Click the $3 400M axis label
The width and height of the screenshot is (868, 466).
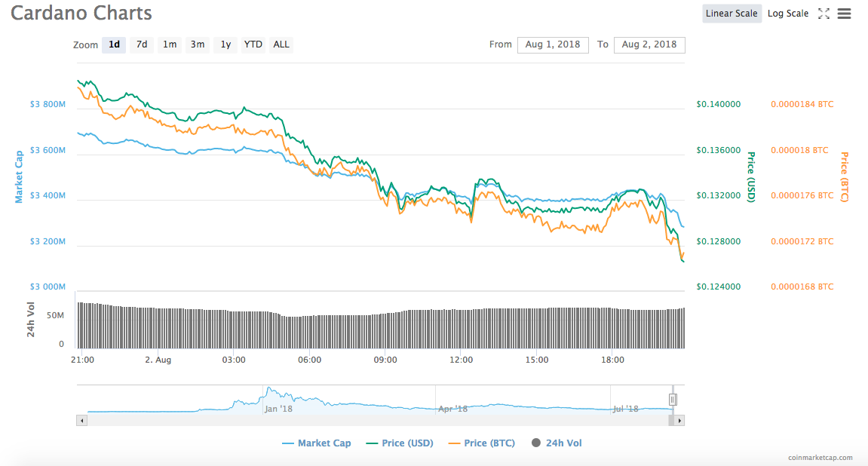point(48,195)
